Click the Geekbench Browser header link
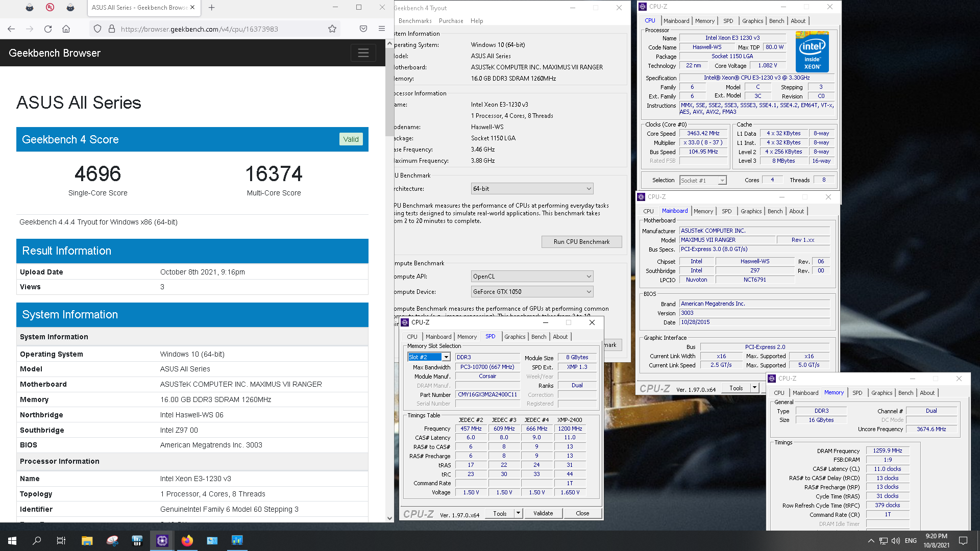The height and width of the screenshot is (551, 980). pos(55,53)
